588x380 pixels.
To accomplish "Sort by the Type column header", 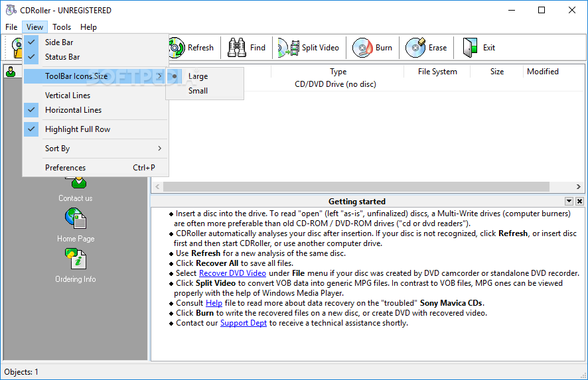I will 338,72.
